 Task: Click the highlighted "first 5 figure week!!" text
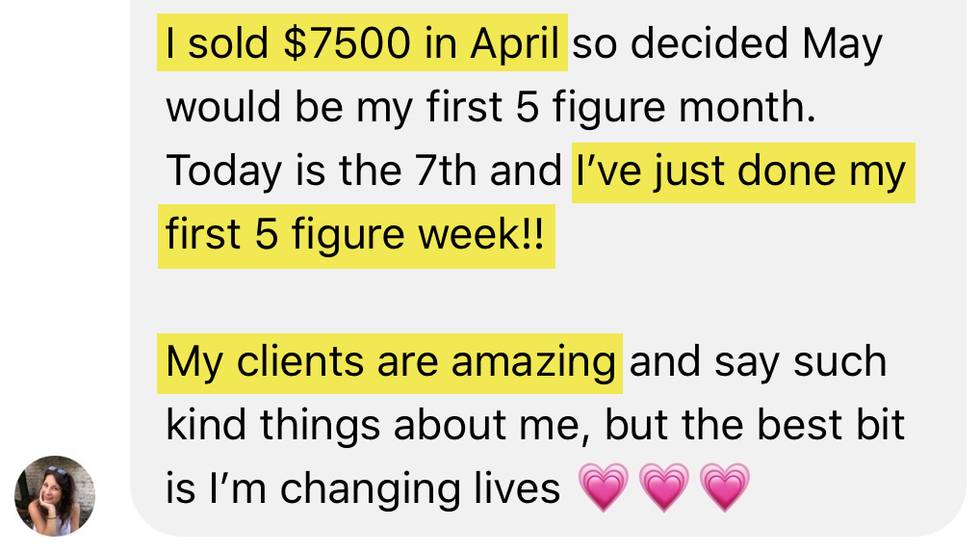pyautogui.click(x=355, y=235)
